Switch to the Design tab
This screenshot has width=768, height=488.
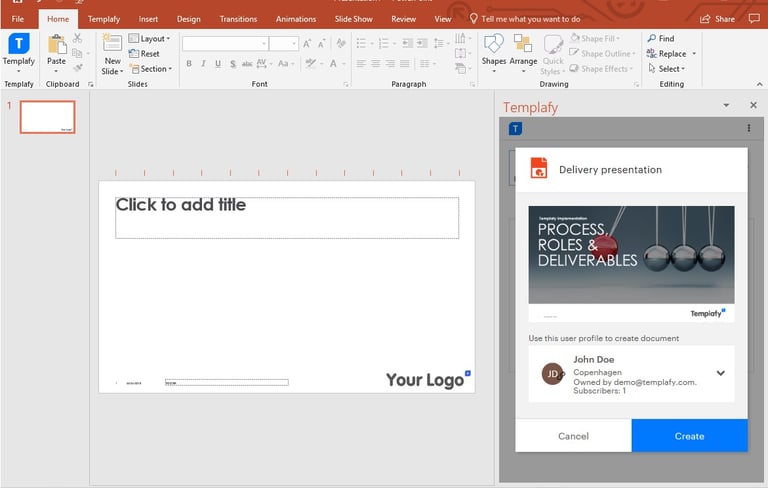click(189, 19)
